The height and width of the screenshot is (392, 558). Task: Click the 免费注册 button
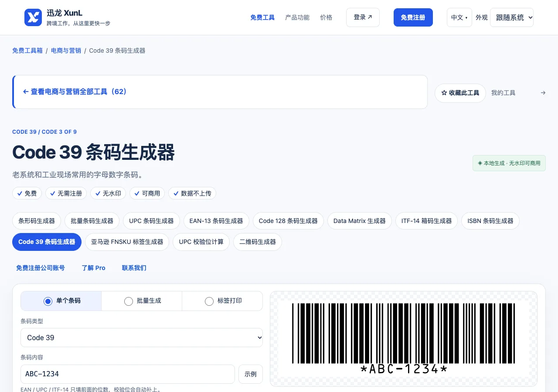click(x=413, y=17)
